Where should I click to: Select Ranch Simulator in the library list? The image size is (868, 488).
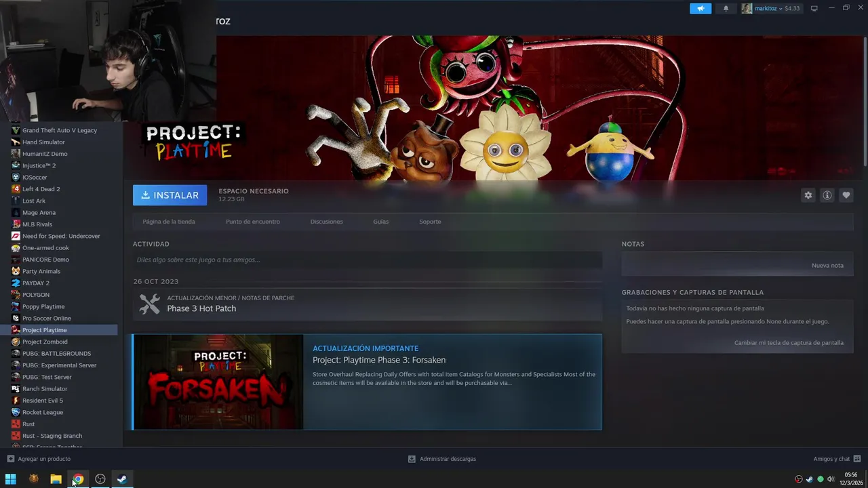(x=45, y=388)
